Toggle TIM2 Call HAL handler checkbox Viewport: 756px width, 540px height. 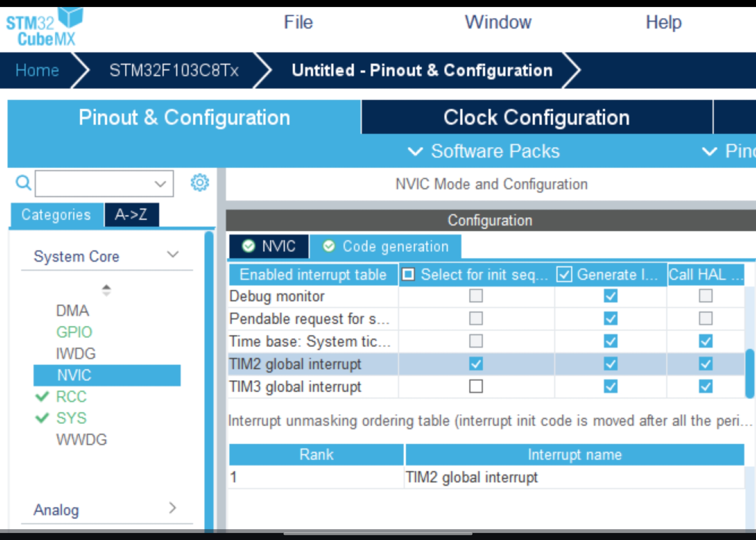coord(706,364)
